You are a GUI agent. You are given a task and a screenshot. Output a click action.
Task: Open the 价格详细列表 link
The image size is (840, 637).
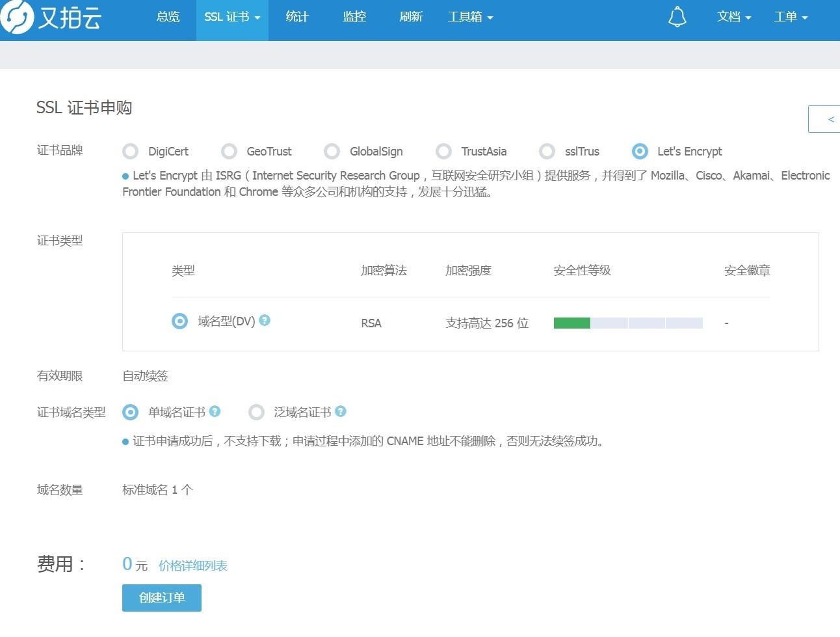[193, 566]
